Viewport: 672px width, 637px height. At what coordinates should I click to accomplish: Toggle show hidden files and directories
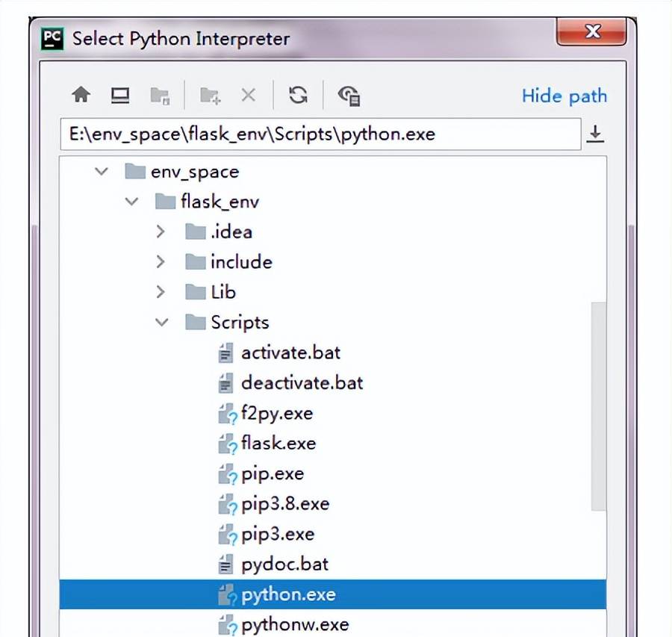tap(349, 95)
